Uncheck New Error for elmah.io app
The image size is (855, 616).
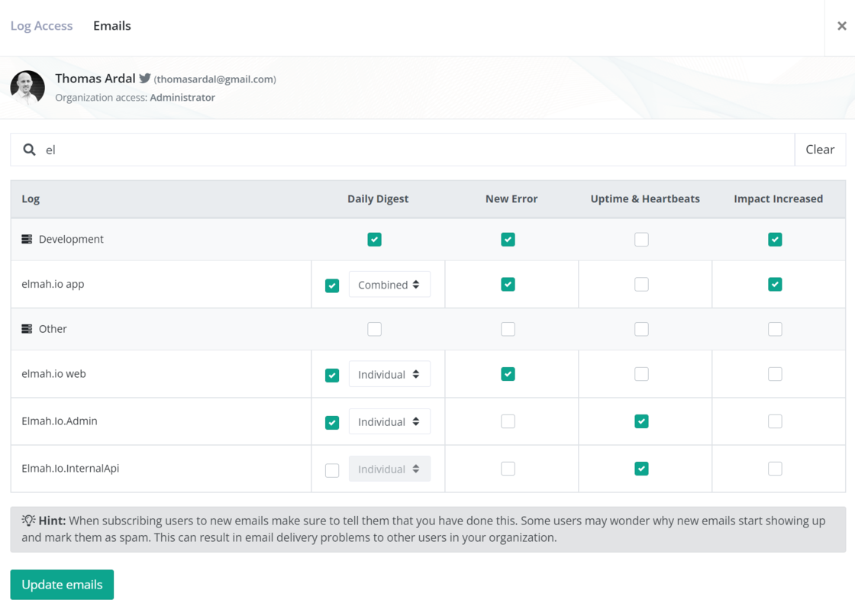(508, 284)
